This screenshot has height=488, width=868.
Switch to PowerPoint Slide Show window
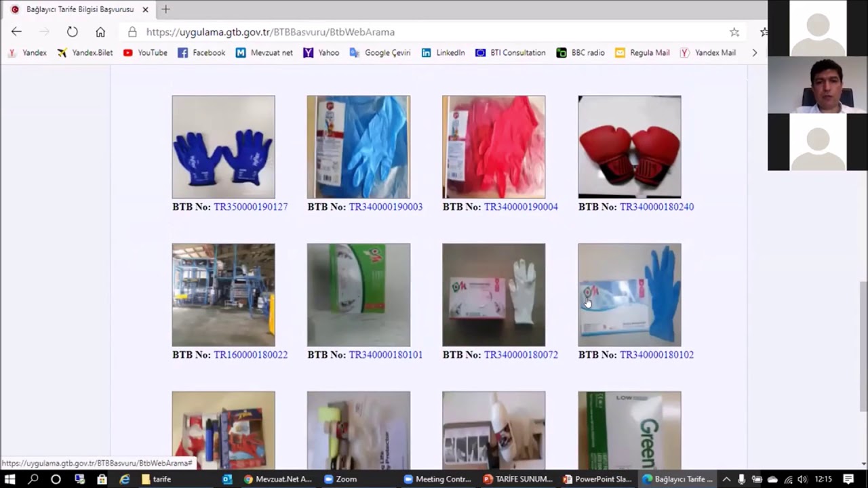tap(597, 479)
